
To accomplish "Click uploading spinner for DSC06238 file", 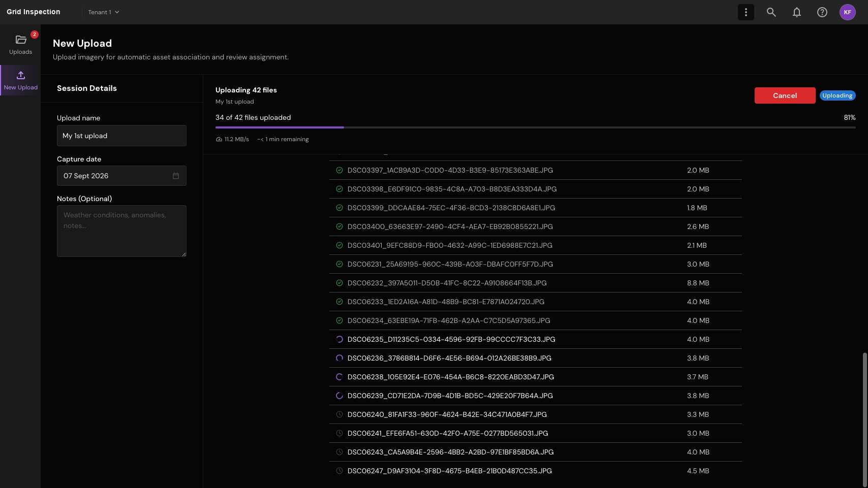I will [339, 377].
